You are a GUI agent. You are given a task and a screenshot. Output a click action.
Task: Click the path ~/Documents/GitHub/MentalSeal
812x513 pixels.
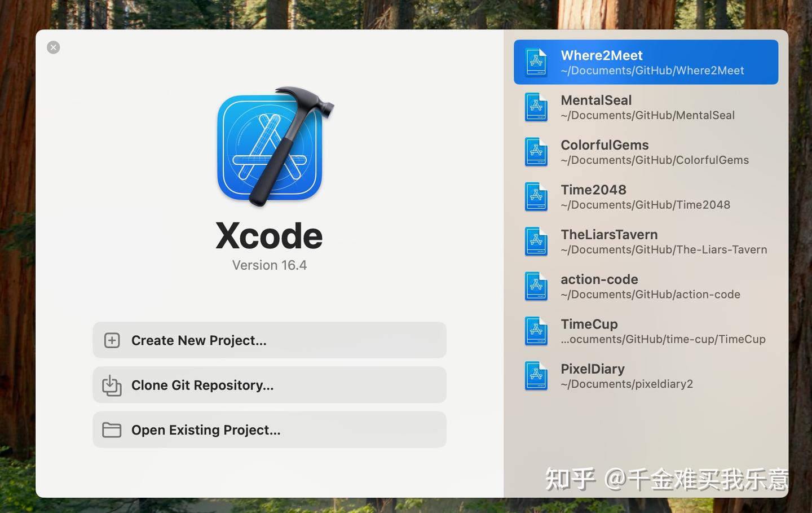pyautogui.click(x=648, y=115)
